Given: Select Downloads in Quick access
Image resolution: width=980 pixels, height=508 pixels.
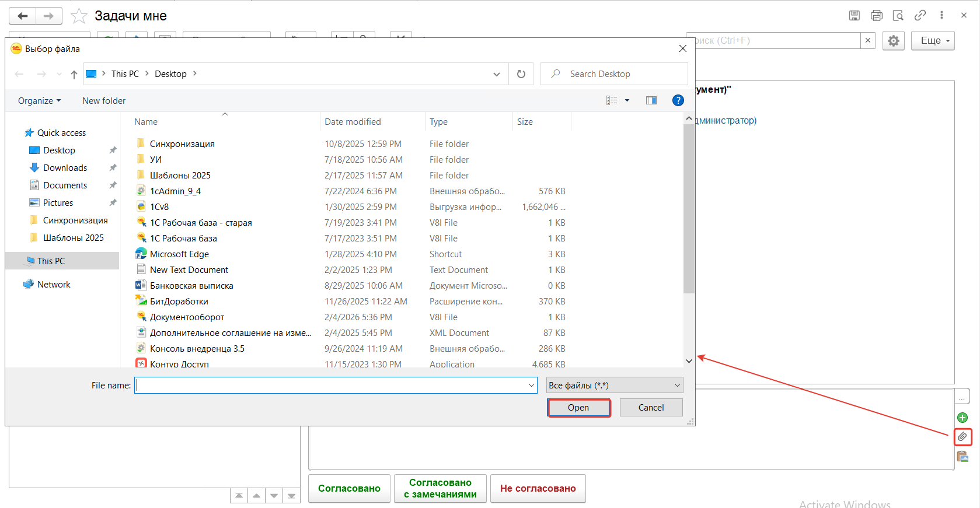Looking at the screenshot, I should click(65, 168).
